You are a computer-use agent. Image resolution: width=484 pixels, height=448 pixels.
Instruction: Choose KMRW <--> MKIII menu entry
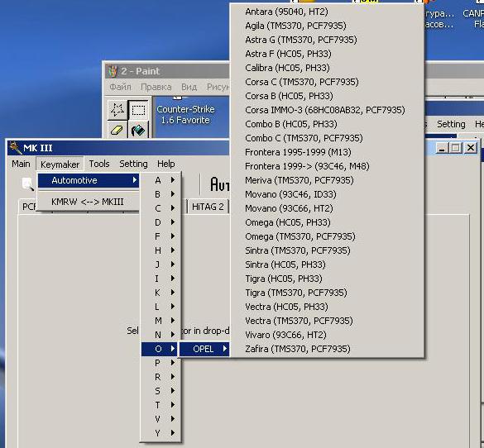[89, 202]
